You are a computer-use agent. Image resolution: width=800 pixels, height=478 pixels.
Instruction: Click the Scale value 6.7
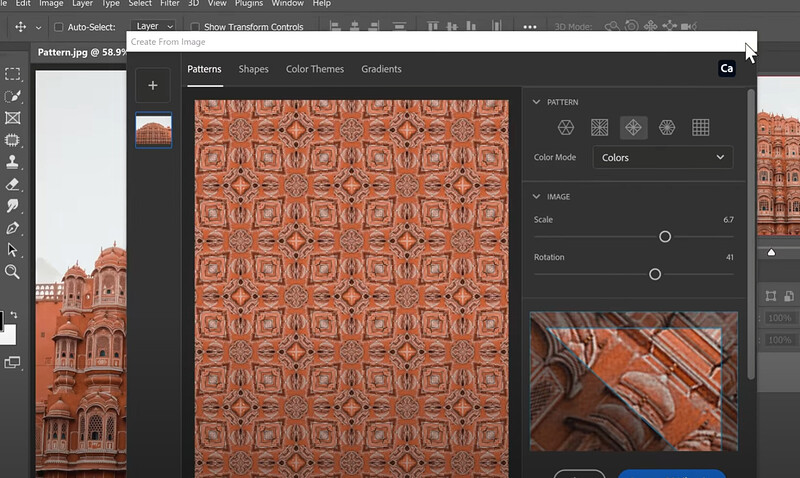[728, 220]
